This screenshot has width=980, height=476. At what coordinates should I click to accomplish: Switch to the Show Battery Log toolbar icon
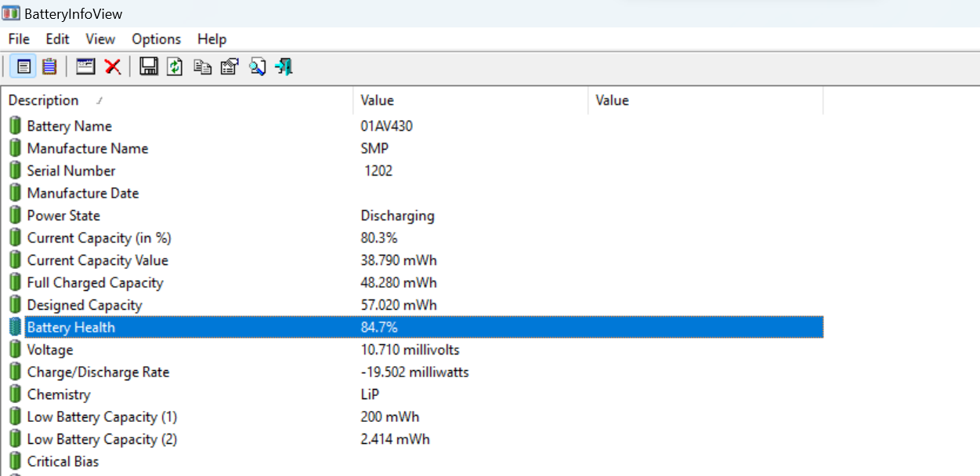point(49,67)
